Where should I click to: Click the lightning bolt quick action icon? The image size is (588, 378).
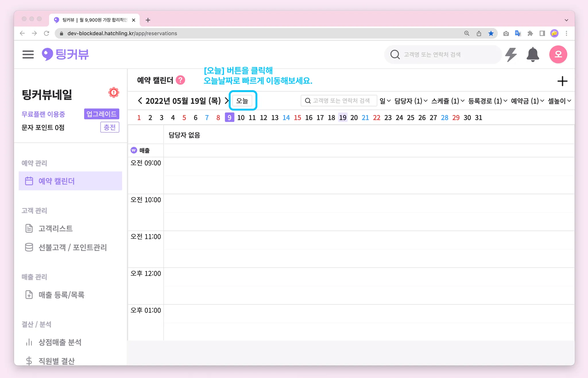tap(511, 54)
